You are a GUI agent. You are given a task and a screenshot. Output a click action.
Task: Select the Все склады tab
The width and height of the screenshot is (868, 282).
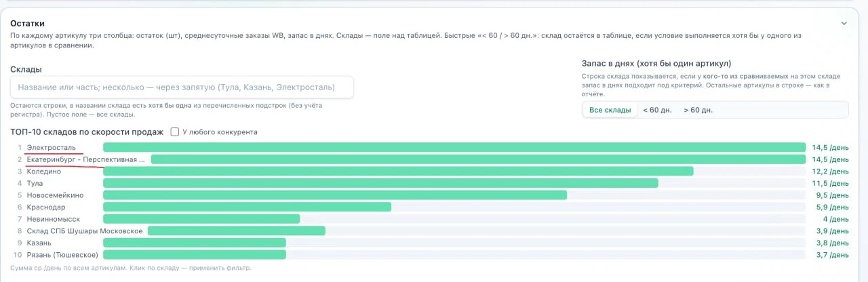point(610,110)
